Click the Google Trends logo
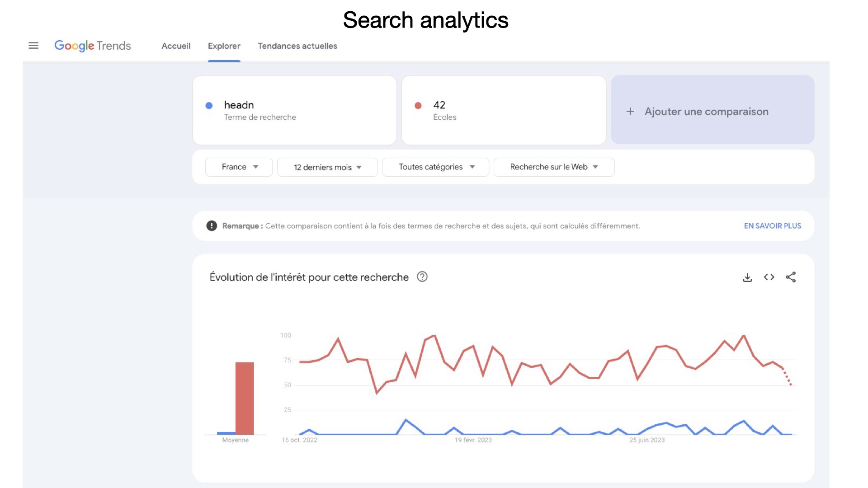868x488 pixels. 93,46
